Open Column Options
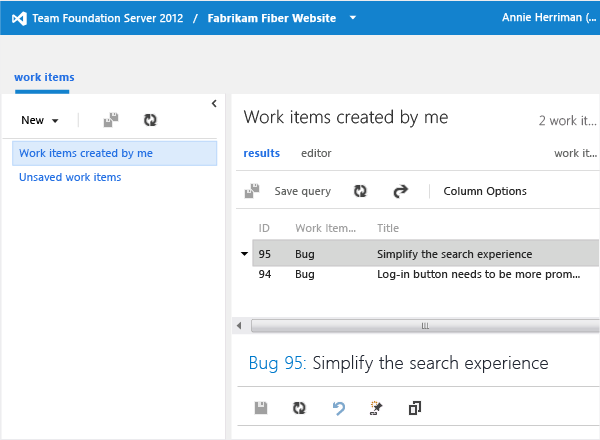 [x=485, y=191]
